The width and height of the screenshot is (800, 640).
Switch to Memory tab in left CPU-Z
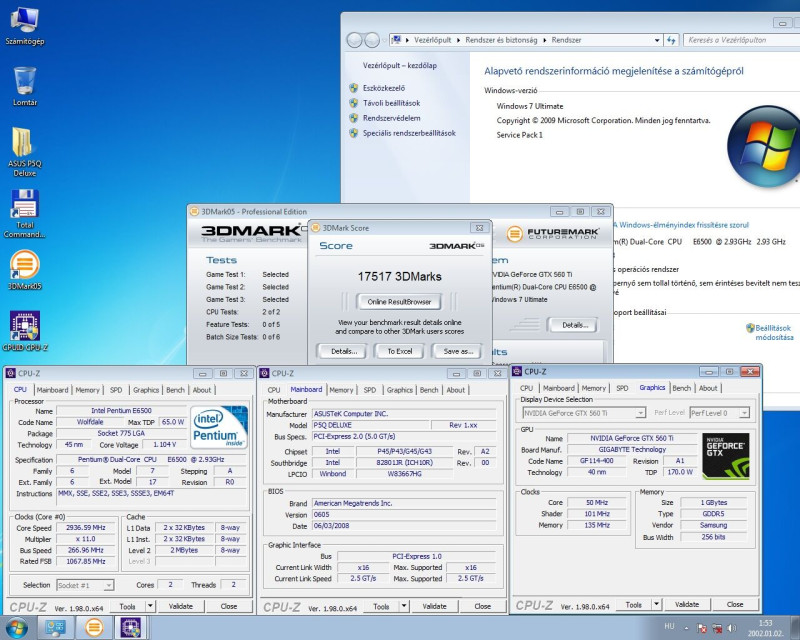click(x=87, y=390)
